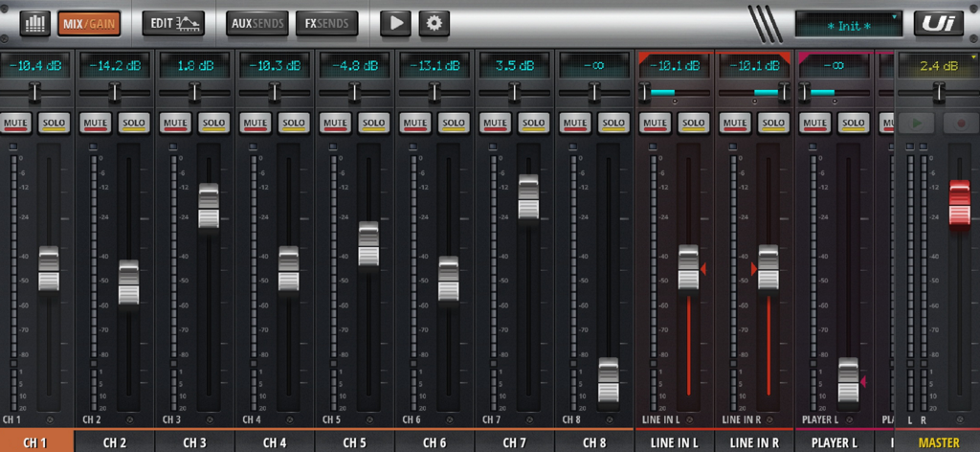Solo channel CH 7
Viewport: 980px width, 452px height.
tap(534, 124)
